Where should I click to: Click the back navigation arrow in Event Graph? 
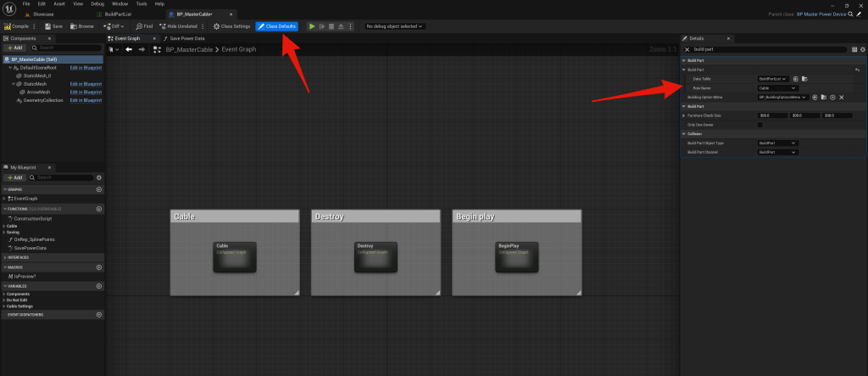128,50
